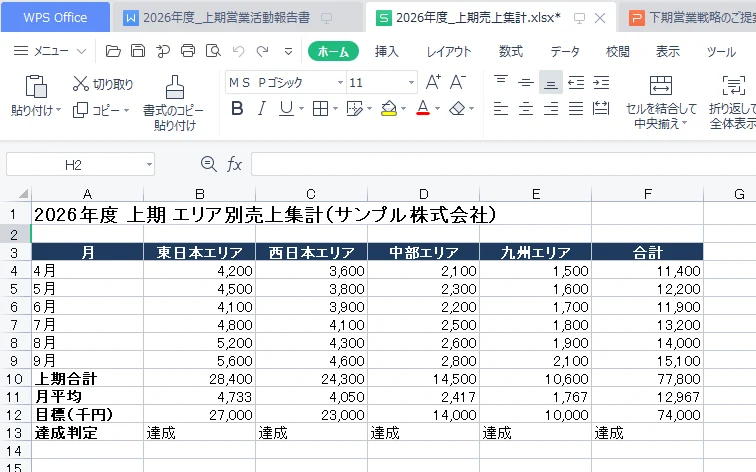The height and width of the screenshot is (472, 756).
Task: Click Wrap Text icon
Action: tap(733, 86)
